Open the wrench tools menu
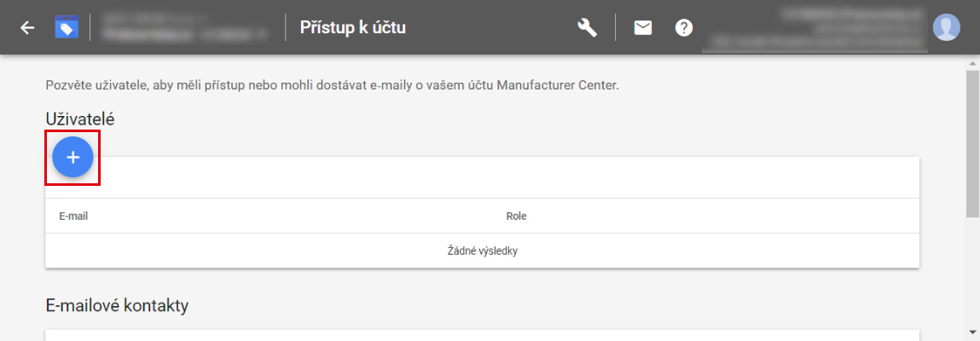The width and height of the screenshot is (980, 341). coord(587,27)
